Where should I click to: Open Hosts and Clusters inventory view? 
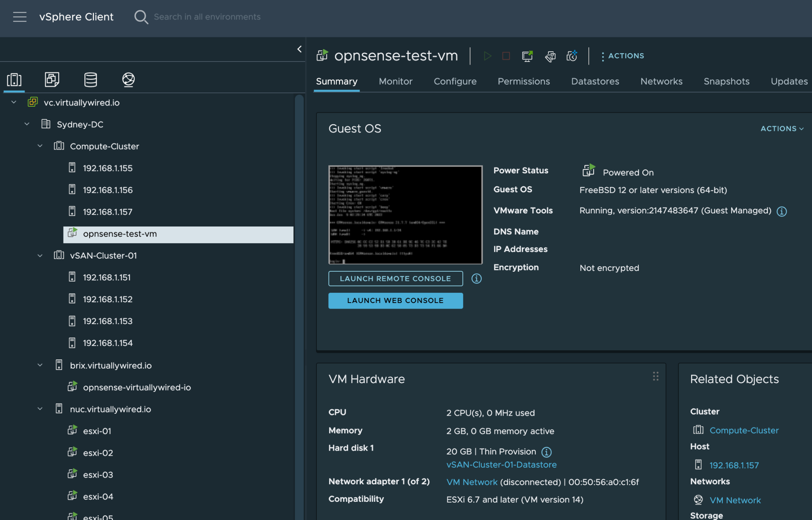14,80
